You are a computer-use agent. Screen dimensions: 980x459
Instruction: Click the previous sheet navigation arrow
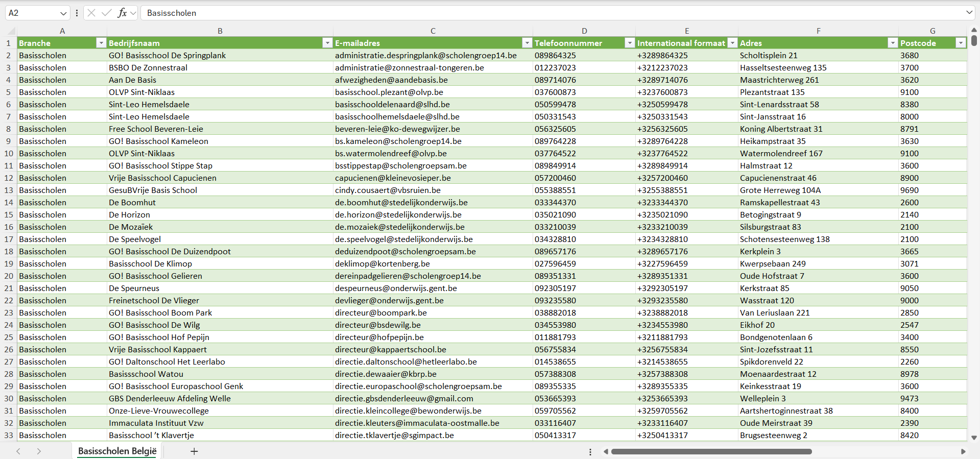pos(18,451)
